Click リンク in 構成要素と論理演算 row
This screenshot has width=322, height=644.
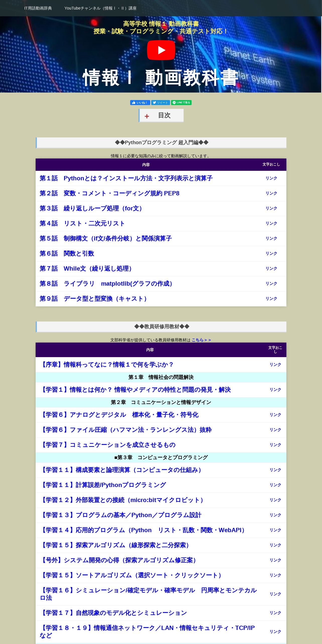pos(275,470)
